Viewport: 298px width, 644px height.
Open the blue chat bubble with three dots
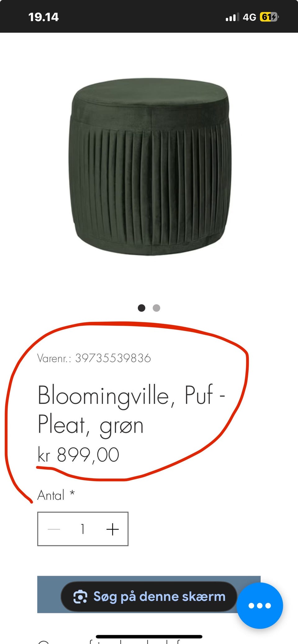pyautogui.click(x=260, y=606)
